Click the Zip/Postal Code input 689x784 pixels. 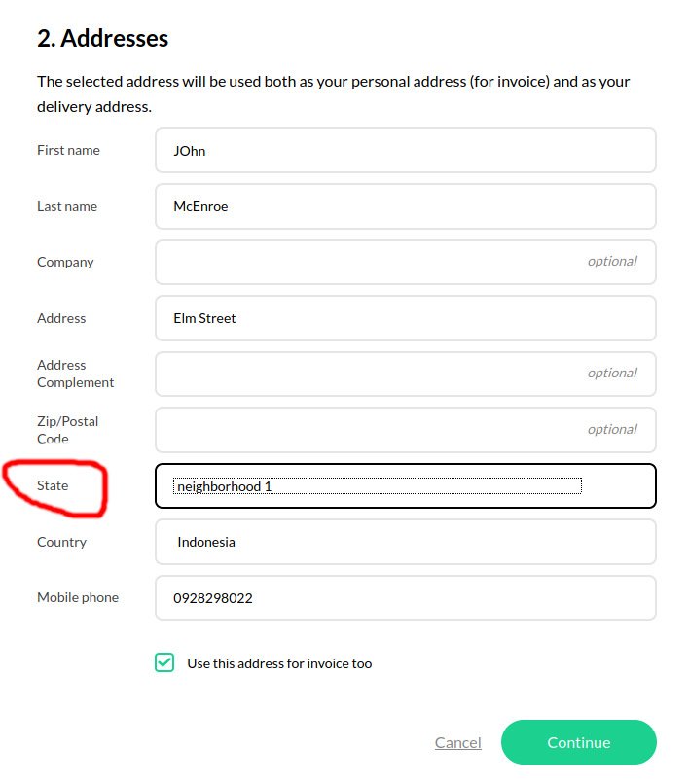click(x=405, y=430)
